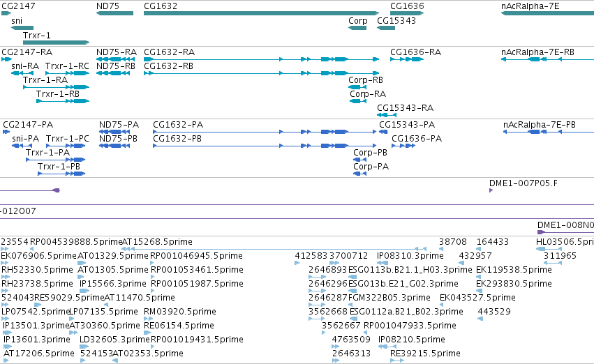
Task: Select the RP001051987.5prime EST
Action: point(197,284)
